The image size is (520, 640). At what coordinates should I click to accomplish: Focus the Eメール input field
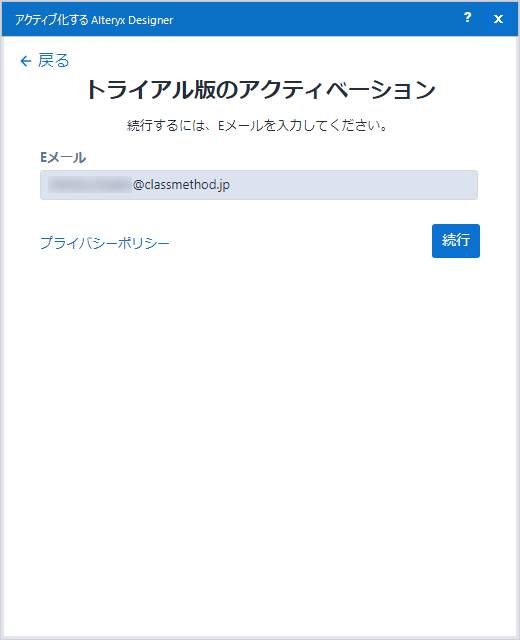tap(259, 185)
